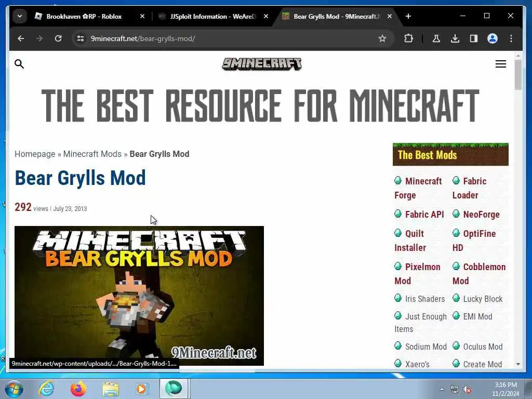Open the muted volume tray icon
Image resolution: width=532 pixels, height=399 pixels.
tap(467, 390)
